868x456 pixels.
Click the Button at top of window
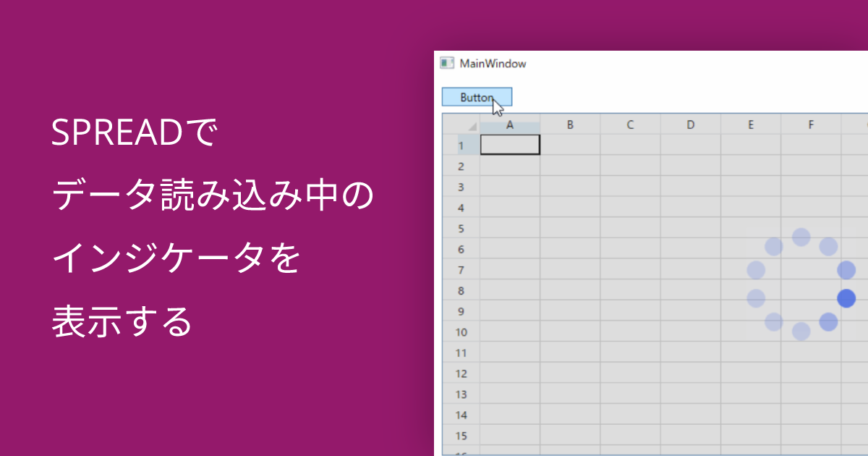coord(477,97)
